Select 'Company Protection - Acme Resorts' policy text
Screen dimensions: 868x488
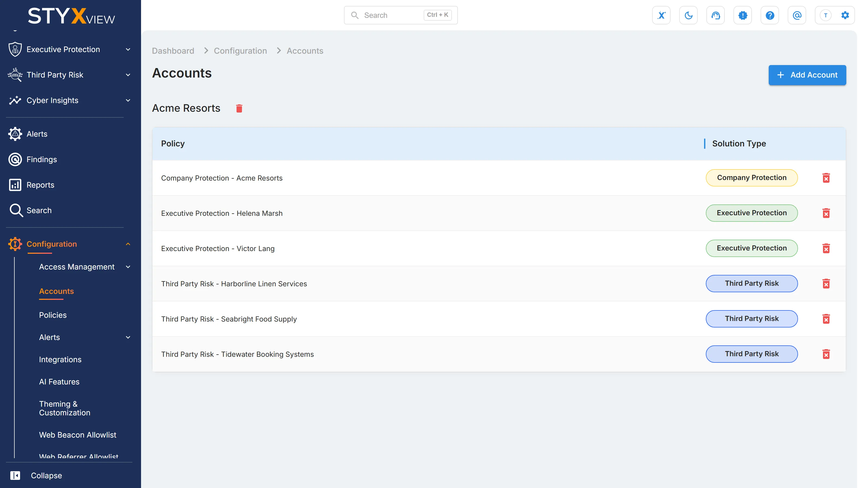click(222, 178)
